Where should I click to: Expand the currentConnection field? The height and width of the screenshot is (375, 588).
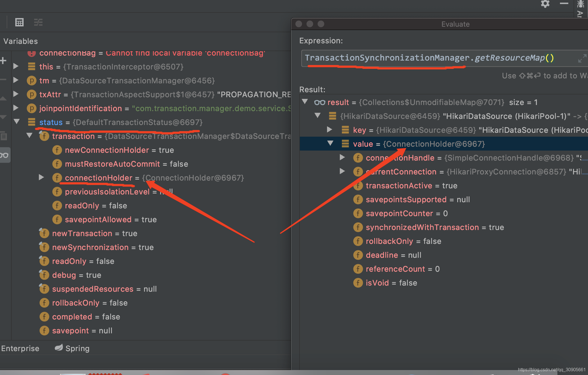[x=342, y=171]
